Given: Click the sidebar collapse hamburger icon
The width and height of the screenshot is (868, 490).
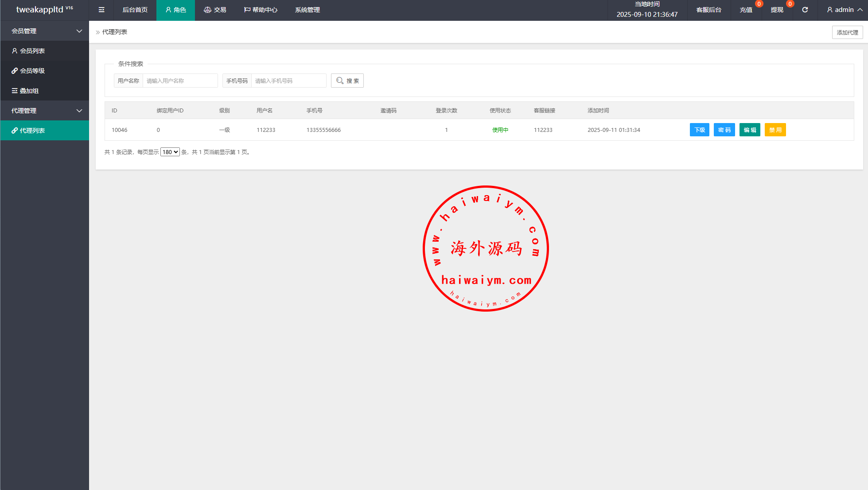Looking at the screenshot, I should (x=101, y=10).
